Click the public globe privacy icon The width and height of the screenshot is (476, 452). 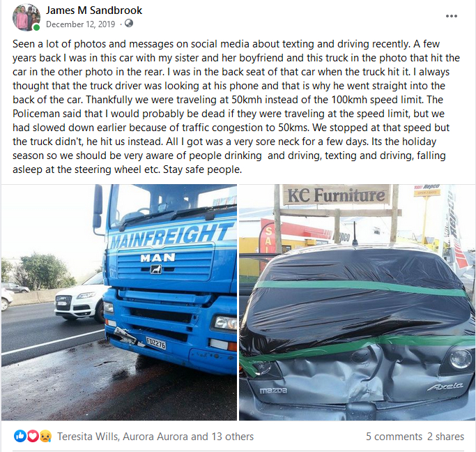tap(129, 24)
